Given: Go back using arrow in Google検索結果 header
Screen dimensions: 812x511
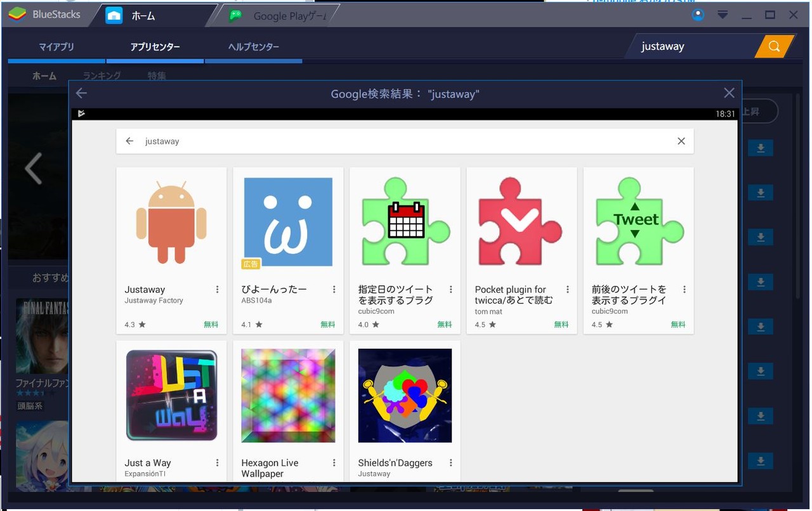Looking at the screenshot, I should 81,94.
